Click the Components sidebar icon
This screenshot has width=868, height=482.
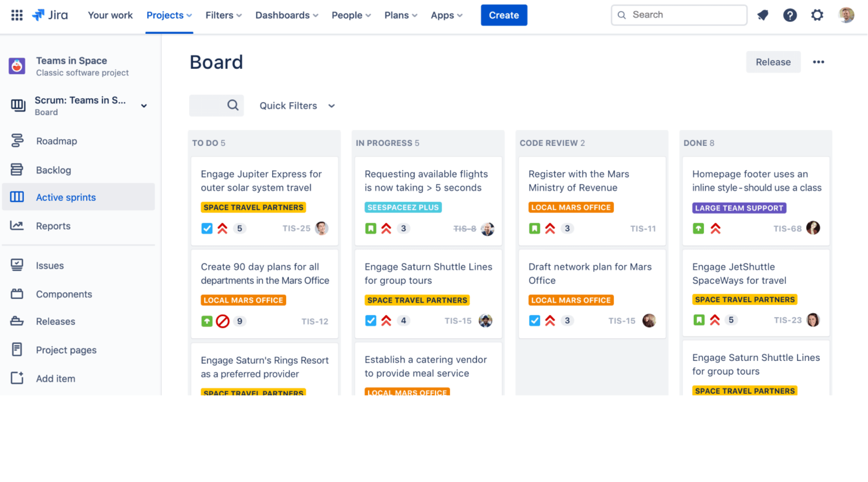pyautogui.click(x=17, y=294)
